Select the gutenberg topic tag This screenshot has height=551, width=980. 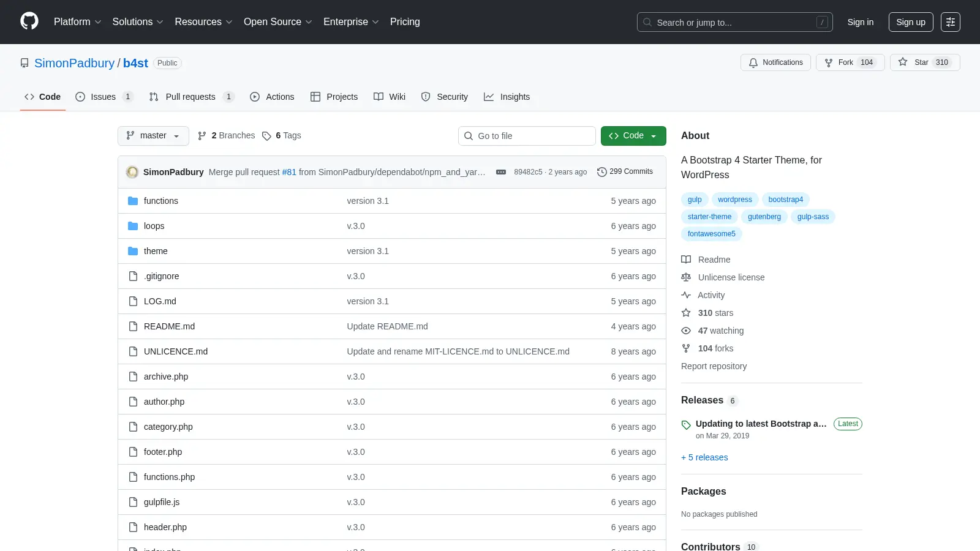(x=764, y=217)
